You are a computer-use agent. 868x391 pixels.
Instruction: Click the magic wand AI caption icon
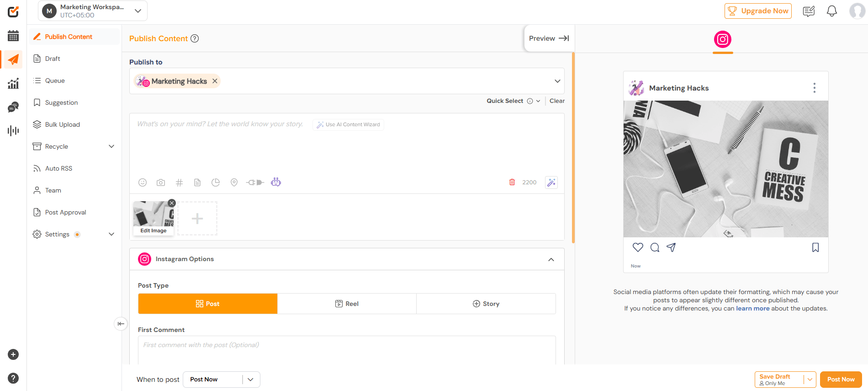(x=551, y=182)
